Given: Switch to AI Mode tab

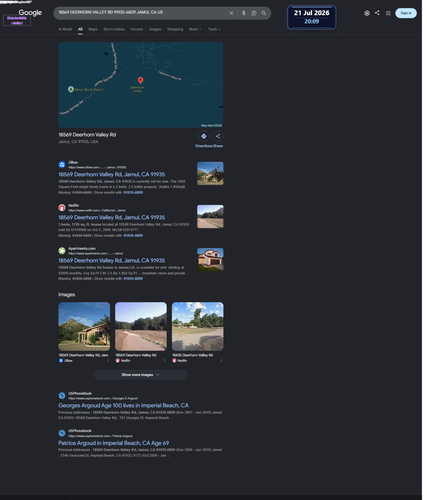Looking at the screenshot, I should pos(65,29).
